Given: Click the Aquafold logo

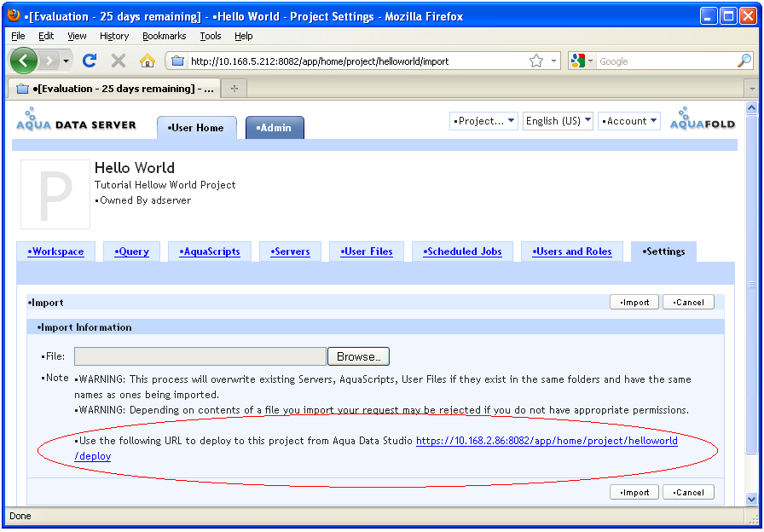Looking at the screenshot, I should [x=702, y=119].
